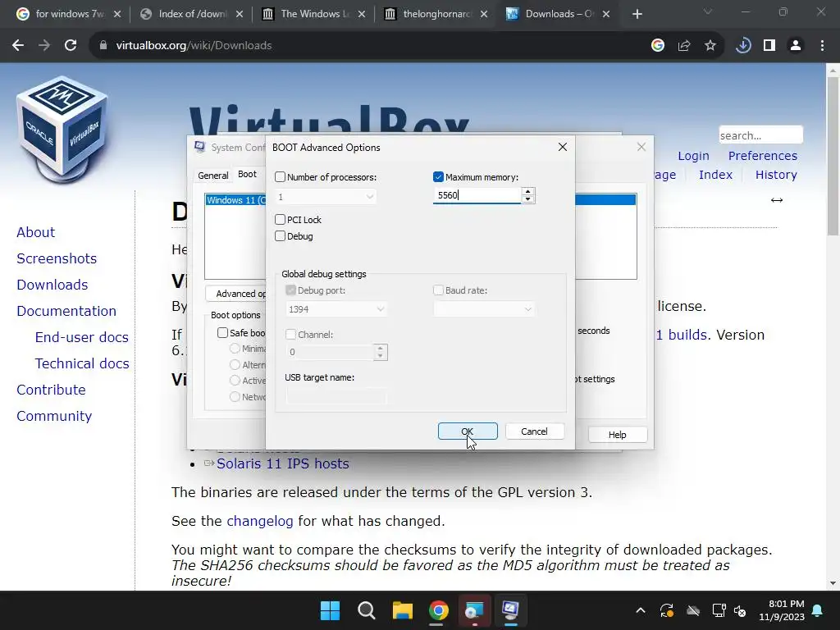The height and width of the screenshot is (630, 840).
Task: Enable Number of processors checkbox
Action: (281, 177)
